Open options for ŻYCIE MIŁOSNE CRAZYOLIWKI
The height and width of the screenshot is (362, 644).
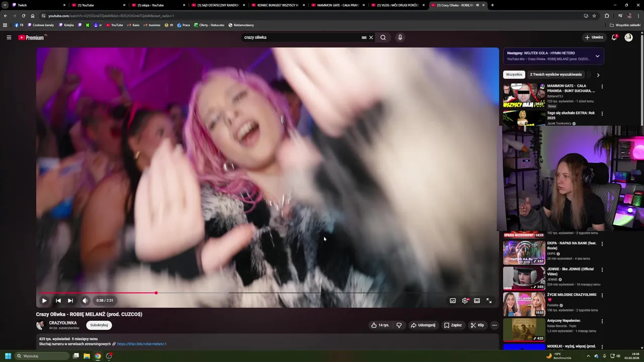(x=602, y=295)
